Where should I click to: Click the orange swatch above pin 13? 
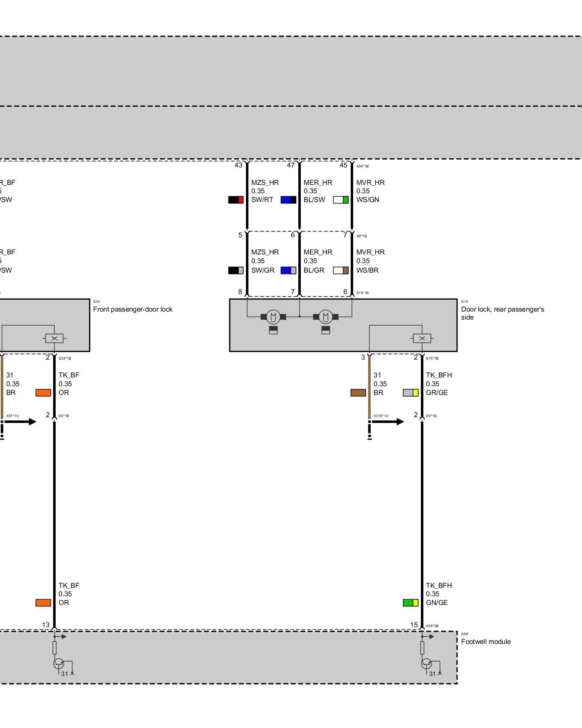coord(43,603)
